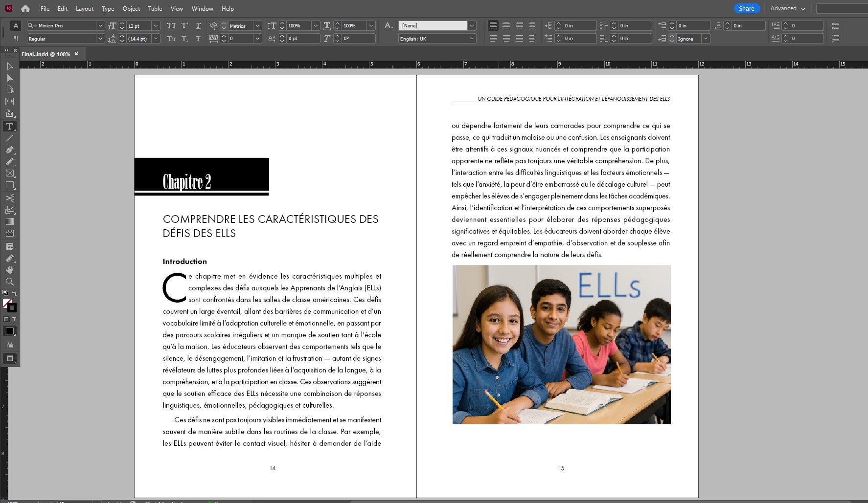The height and width of the screenshot is (503, 868).
Task: Align paragraph text to center
Action: point(506,25)
